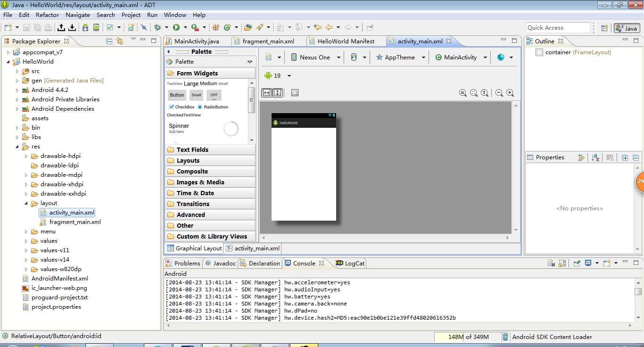Click the Zoom to Fit icon

point(474,93)
